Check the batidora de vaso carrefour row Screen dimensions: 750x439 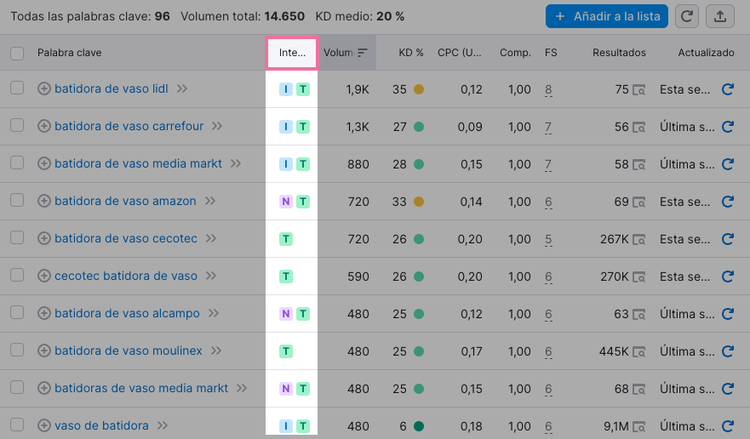17,125
